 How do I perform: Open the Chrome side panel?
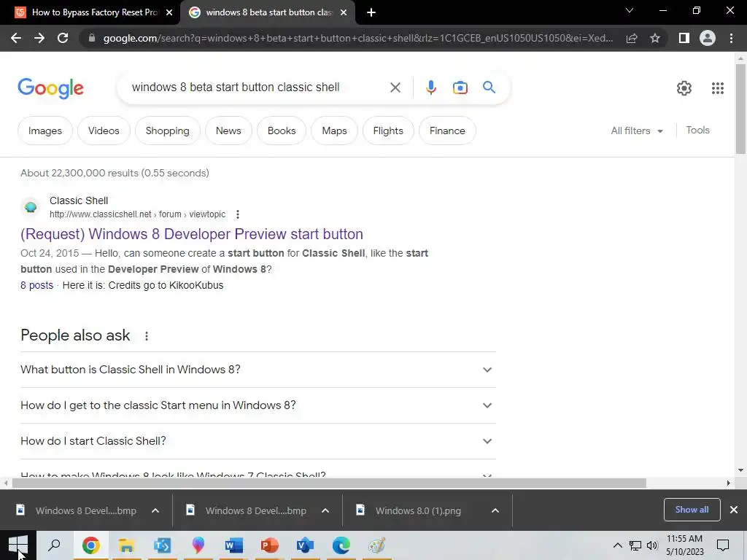684,38
